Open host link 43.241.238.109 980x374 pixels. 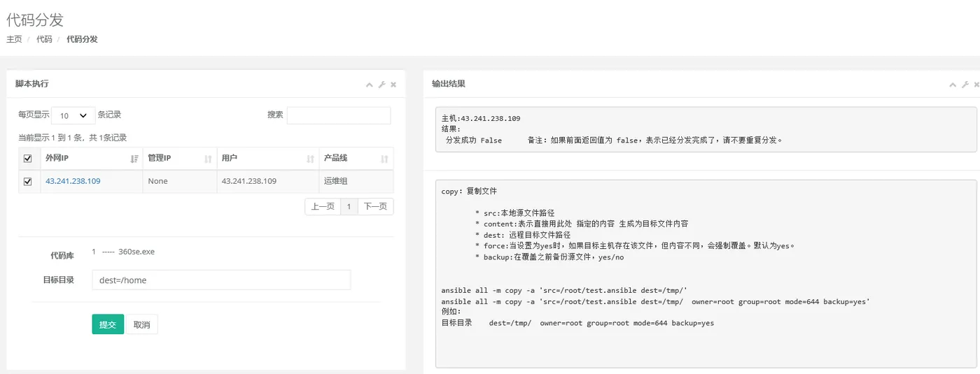73,181
